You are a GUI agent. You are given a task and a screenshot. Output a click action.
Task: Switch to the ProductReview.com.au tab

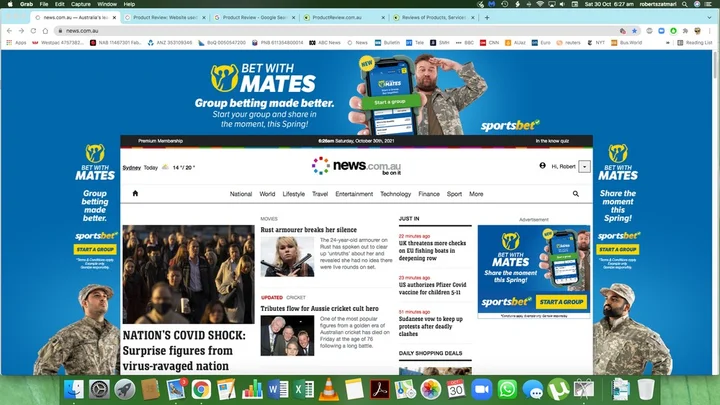pos(343,17)
